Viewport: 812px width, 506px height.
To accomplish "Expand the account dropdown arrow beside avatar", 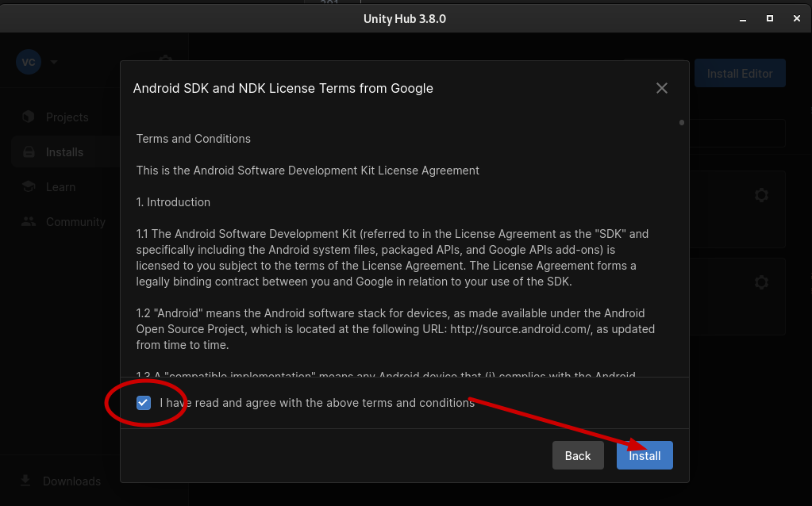I will [x=54, y=62].
